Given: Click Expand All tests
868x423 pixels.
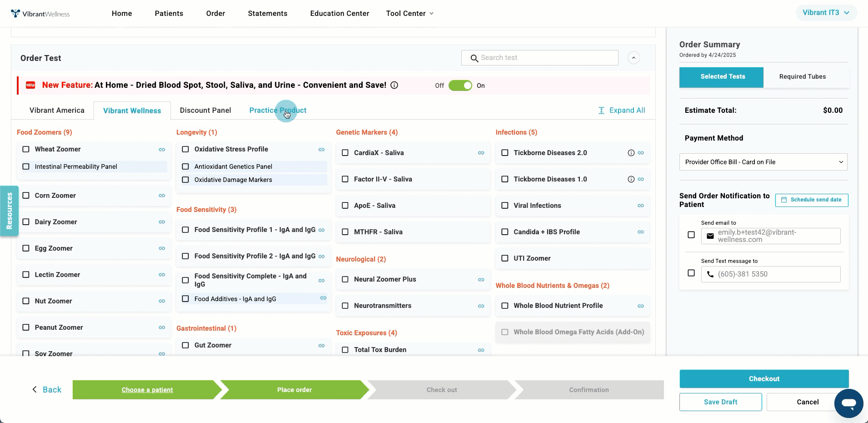Looking at the screenshot, I should [x=621, y=111].
